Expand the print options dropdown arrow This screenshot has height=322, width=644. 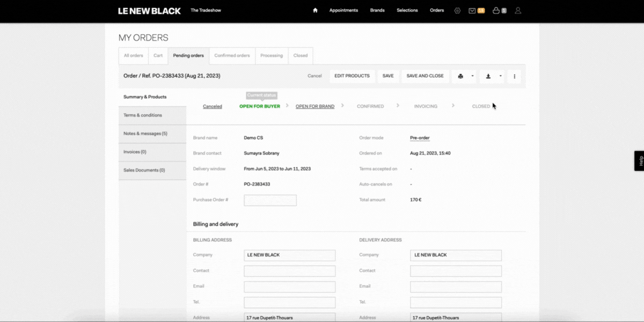tap(473, 76)
